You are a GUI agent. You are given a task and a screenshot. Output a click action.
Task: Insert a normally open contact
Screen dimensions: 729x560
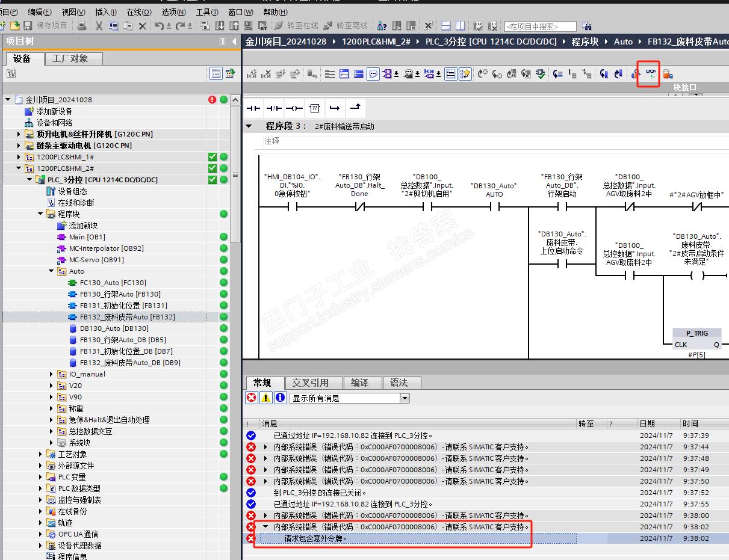253,108
